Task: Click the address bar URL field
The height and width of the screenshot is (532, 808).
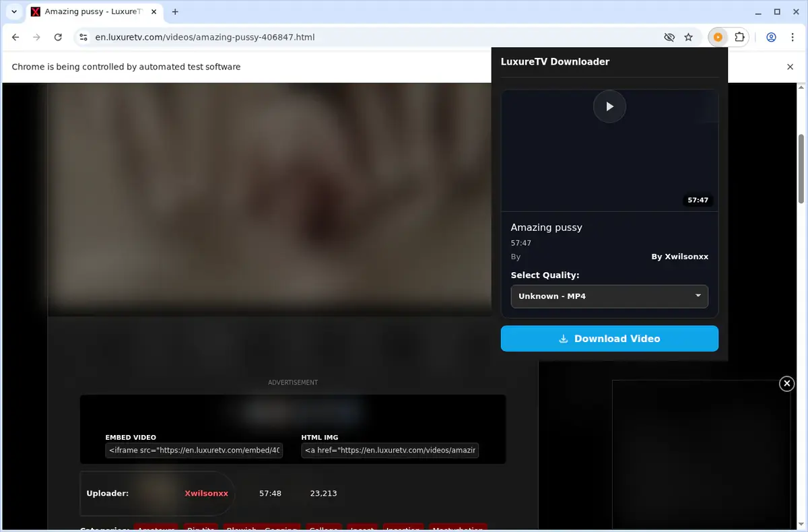Action: tap(205, 37)
